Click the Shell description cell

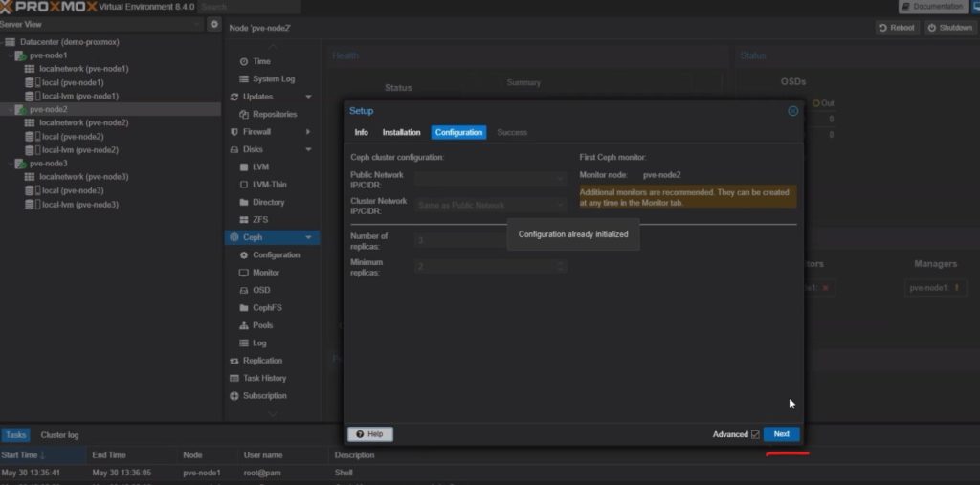(344, 474)
